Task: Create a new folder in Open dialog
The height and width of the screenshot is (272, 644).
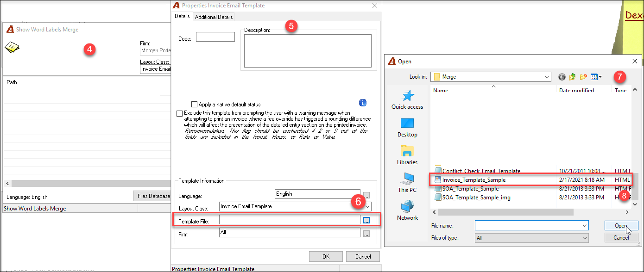Action: click(583, 77)
